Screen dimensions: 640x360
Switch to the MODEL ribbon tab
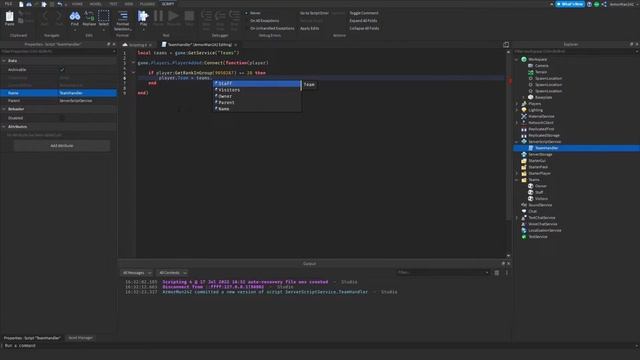point(96,4)
